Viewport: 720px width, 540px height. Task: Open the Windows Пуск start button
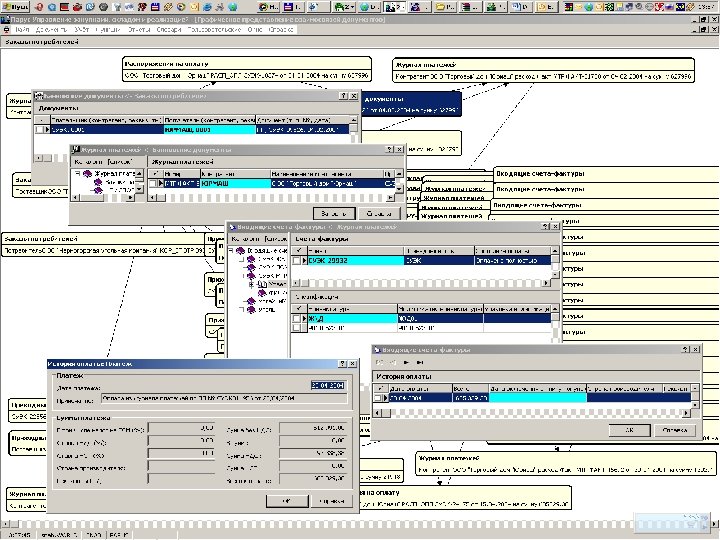point(15,6)
